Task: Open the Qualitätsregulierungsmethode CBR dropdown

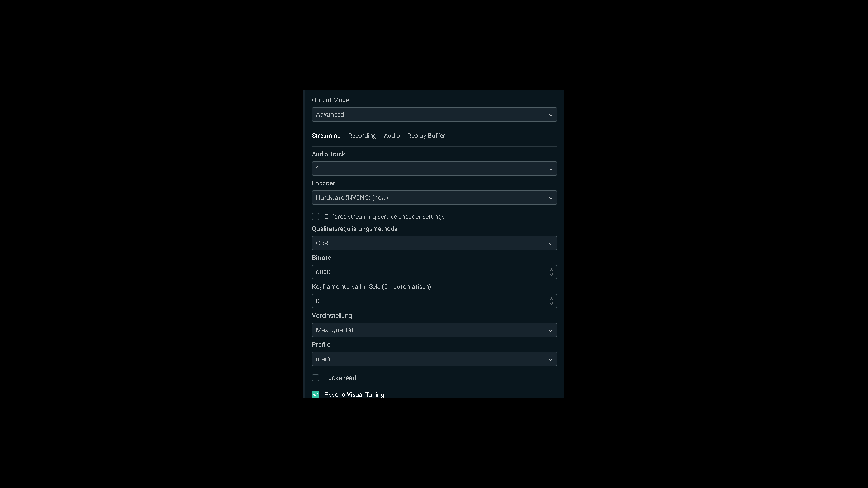Action: 434,243
